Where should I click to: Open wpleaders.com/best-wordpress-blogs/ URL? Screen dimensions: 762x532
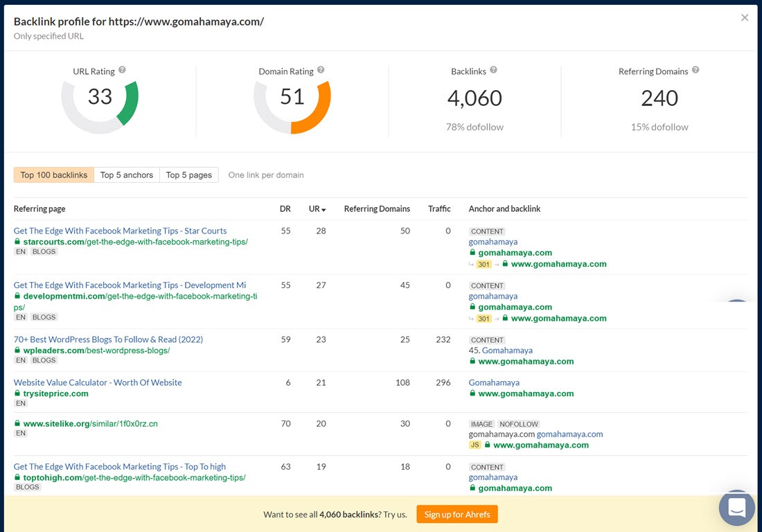point(97,351)
